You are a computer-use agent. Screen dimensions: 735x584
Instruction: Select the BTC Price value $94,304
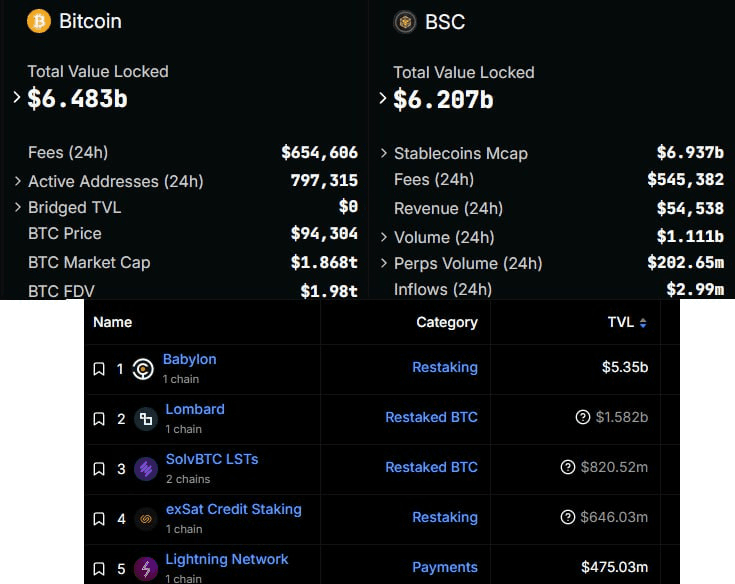tap(324, 233)
